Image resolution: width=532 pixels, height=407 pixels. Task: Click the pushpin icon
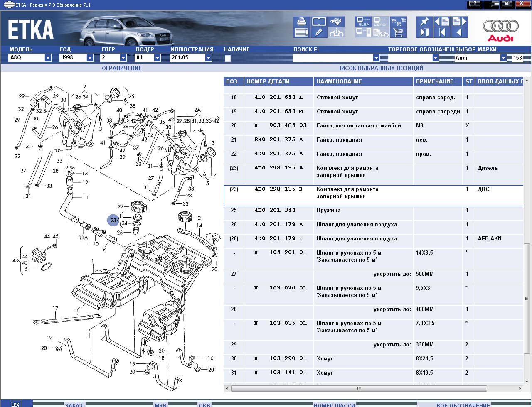(424, 22)
